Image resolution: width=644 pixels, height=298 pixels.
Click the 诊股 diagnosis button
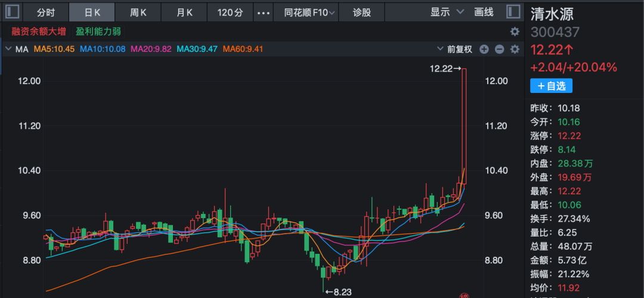click(x=361, y=12)
